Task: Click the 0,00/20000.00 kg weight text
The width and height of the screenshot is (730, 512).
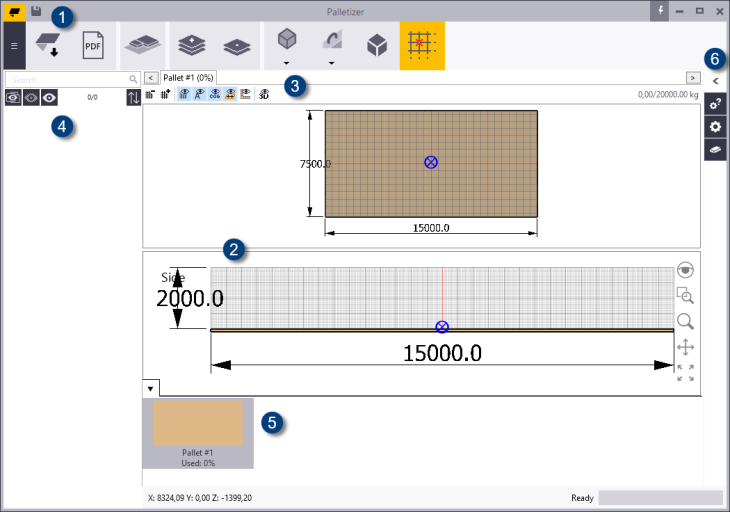Action: (x=668, y=94)
